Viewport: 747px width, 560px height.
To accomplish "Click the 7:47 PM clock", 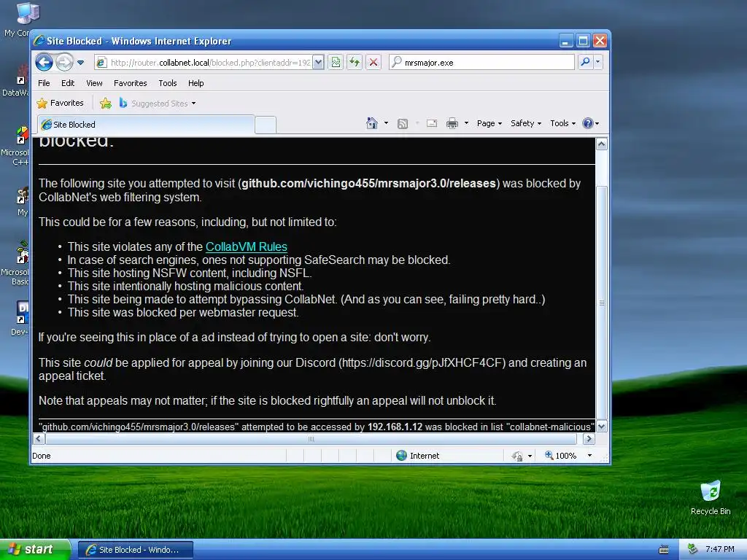I will [719, 550].
